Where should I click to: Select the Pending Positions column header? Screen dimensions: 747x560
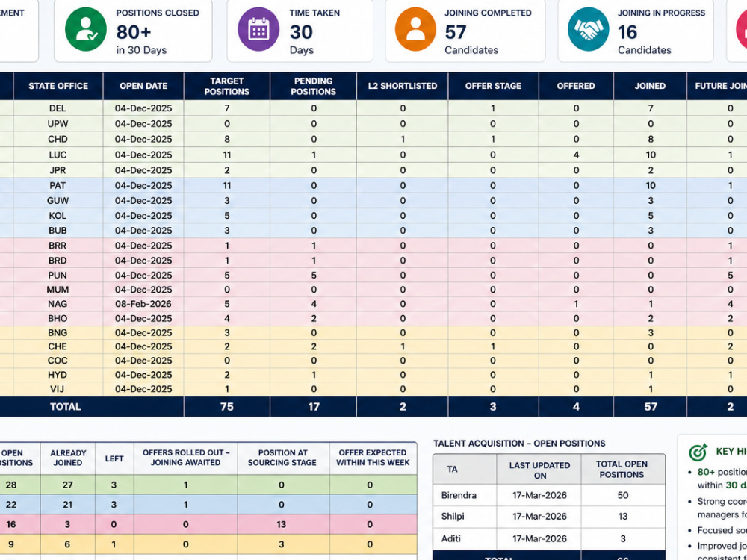(x=314, y=86)
